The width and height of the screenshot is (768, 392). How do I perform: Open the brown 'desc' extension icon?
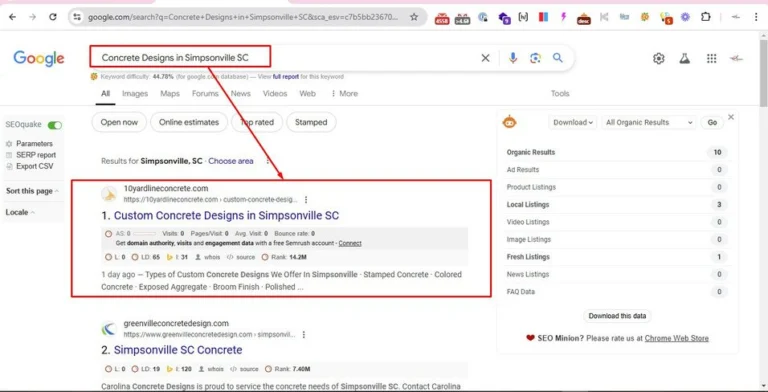point(583,18)
